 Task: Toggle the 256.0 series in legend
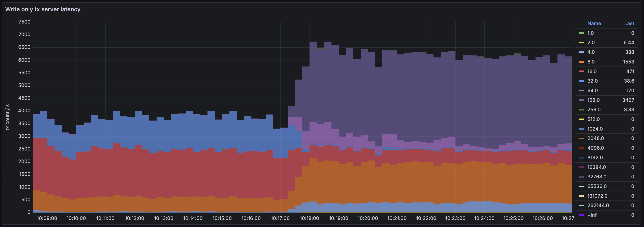[x=594, y=110]
